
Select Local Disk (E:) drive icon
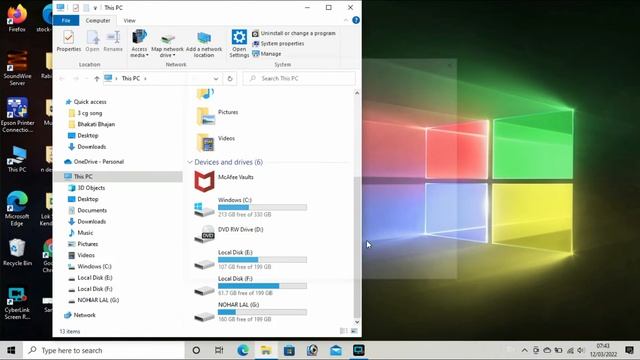point(204,264)
